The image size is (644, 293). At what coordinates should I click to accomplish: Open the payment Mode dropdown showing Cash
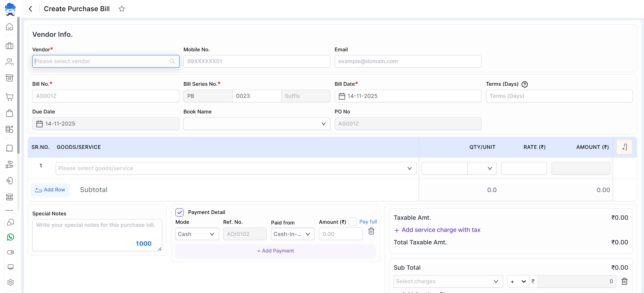(x=197, y=234)
